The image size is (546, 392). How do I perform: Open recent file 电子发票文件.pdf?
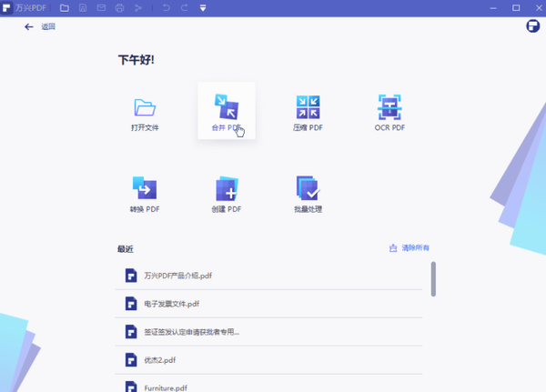(268, 304)
